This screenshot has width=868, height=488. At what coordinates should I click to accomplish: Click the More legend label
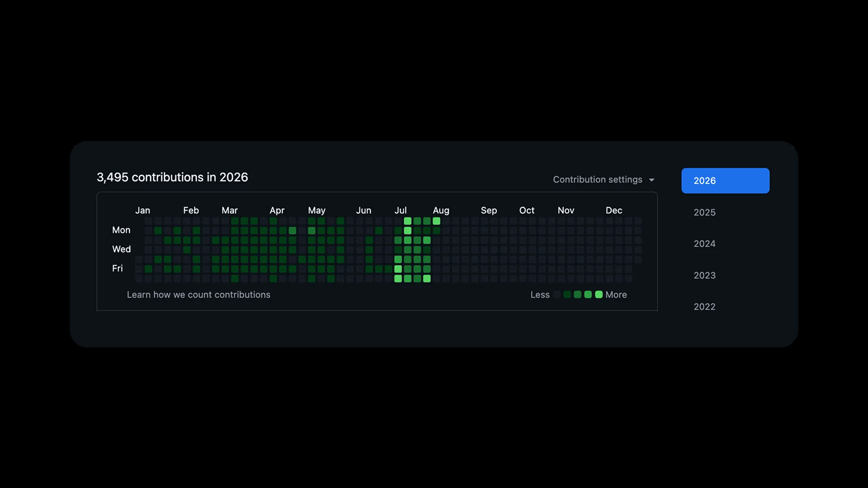point(616,295)
